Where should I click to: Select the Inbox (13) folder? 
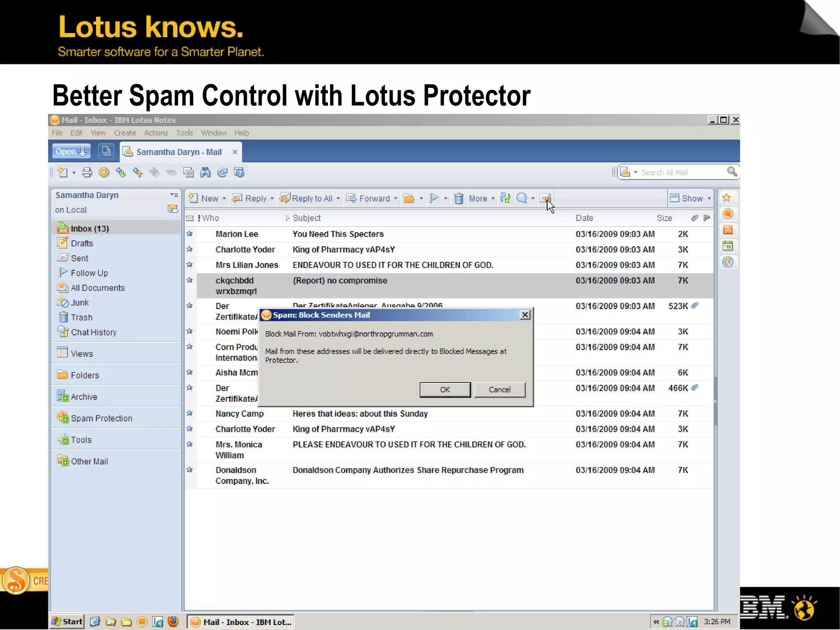point(116,228)
